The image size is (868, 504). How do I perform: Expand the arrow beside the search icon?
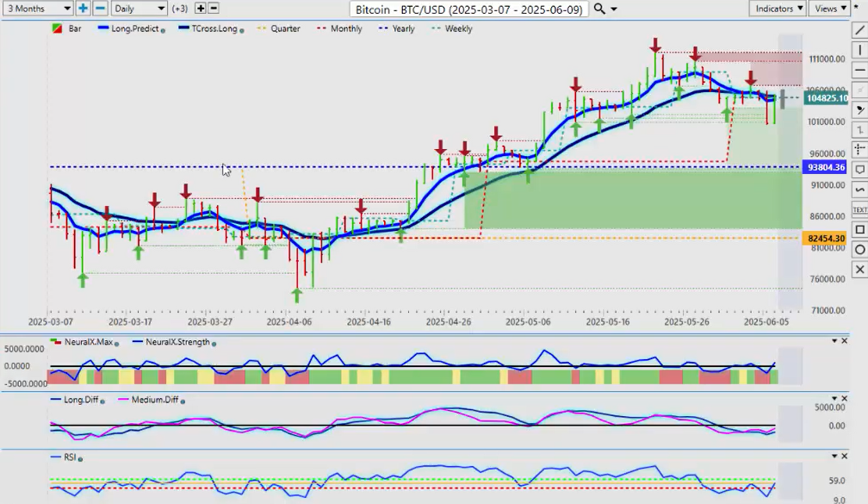613,9
